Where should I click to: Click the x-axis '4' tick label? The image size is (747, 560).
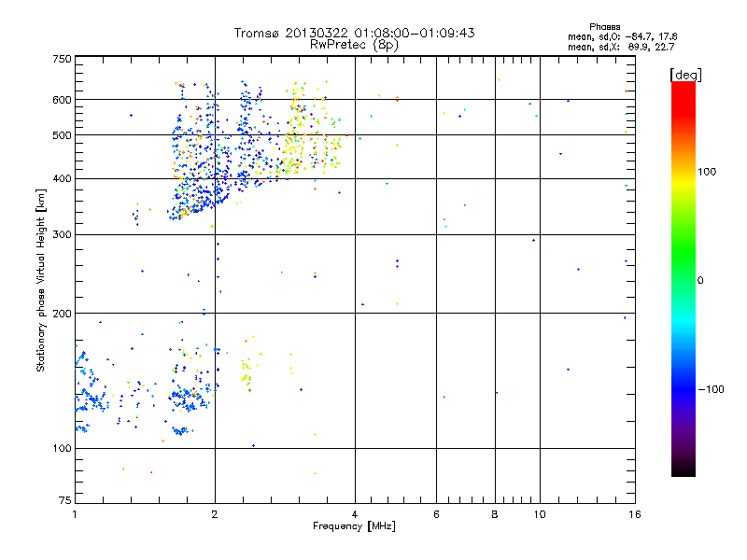click(355, 514)
